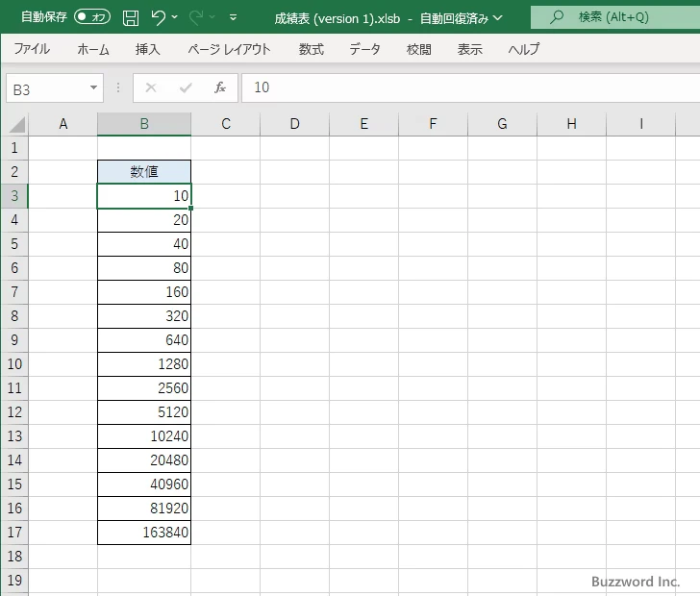
Task: Expand the Redo history dropdown arrow
Action: pyautogui.click(x=212, y=17)
